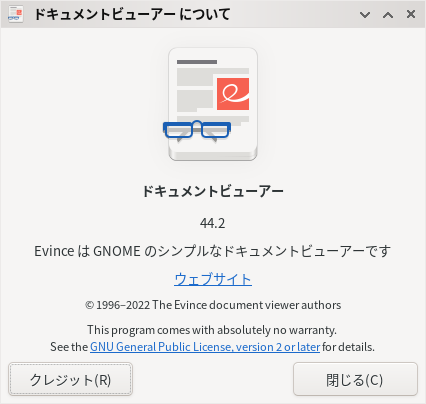Click the © 1996–2022 copyright line
Image resolution: width=426 pixels, height=404 pixels.
click(x=213, y=305)
